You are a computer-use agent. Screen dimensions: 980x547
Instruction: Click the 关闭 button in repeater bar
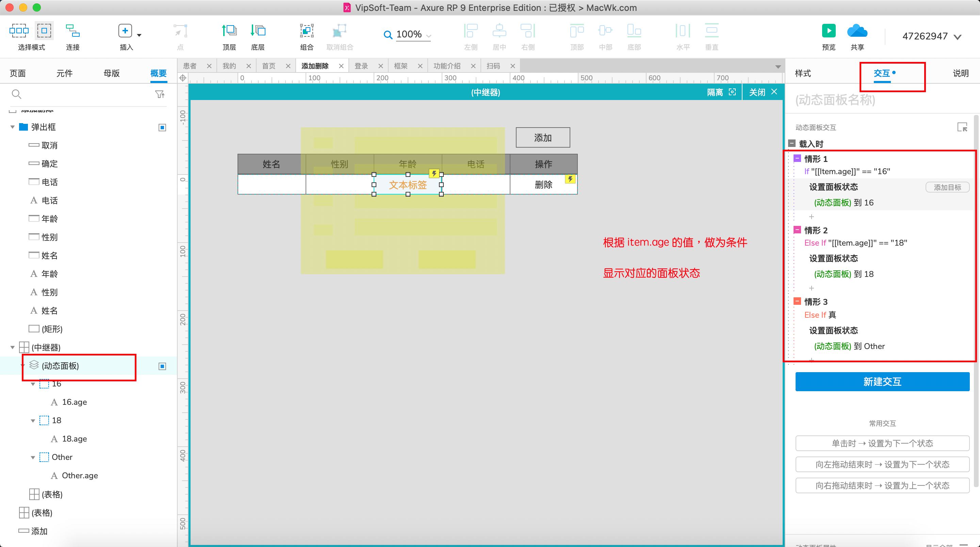tap(763, 92)
